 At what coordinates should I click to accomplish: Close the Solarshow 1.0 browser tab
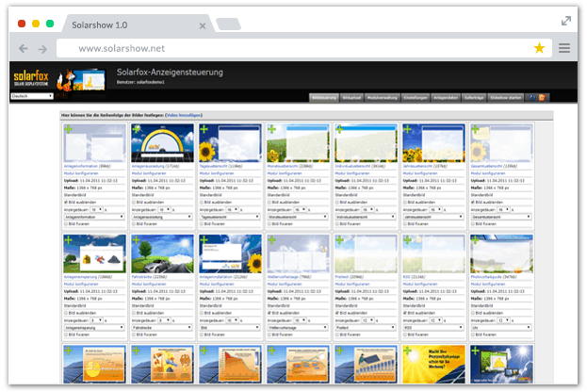[x=203, y=25]
